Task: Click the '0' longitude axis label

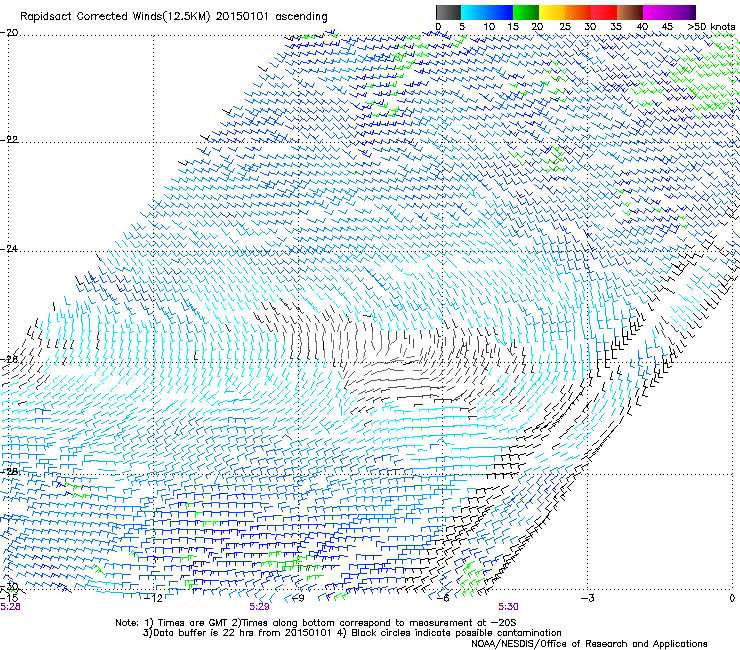Action: pos(732,598)
